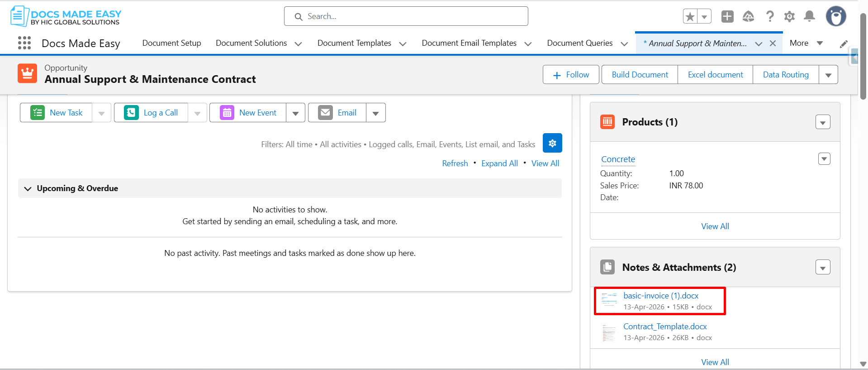Open more record actions dropdown beside Data Routing
This screenshot has width=868, height=370.
coord(828,75)
